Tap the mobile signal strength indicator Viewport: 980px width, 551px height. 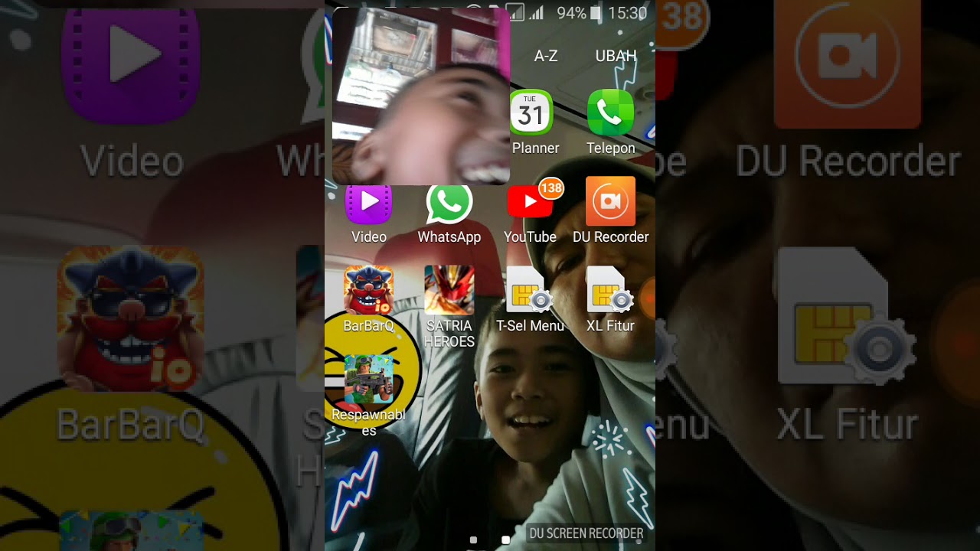pyautogui.click(x=537, y=12)
